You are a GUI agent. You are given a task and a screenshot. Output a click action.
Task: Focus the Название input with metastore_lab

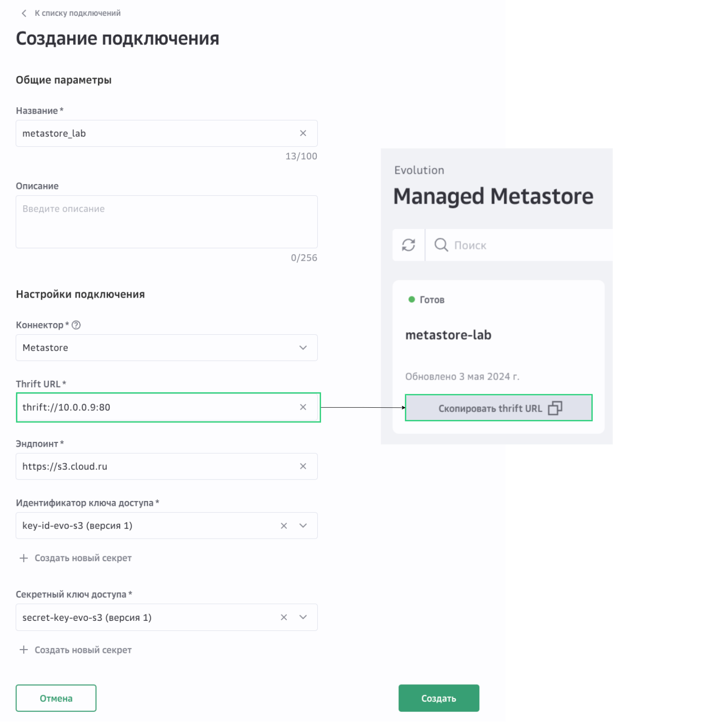(x=166, y=133)
